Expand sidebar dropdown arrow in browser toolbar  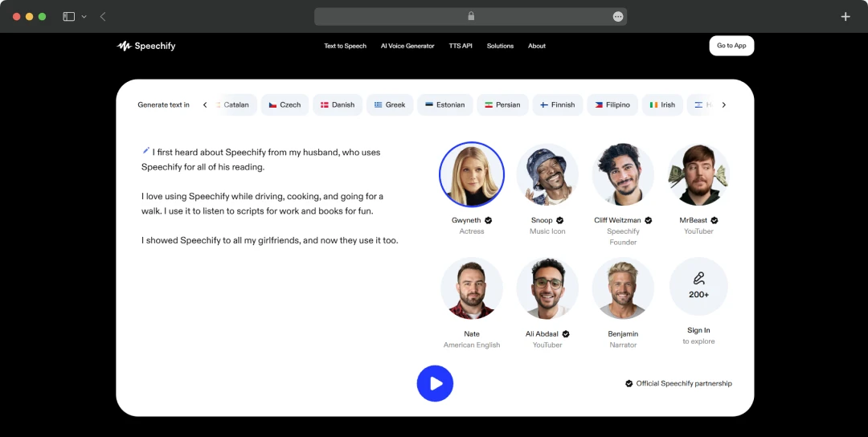coord(84,17)
